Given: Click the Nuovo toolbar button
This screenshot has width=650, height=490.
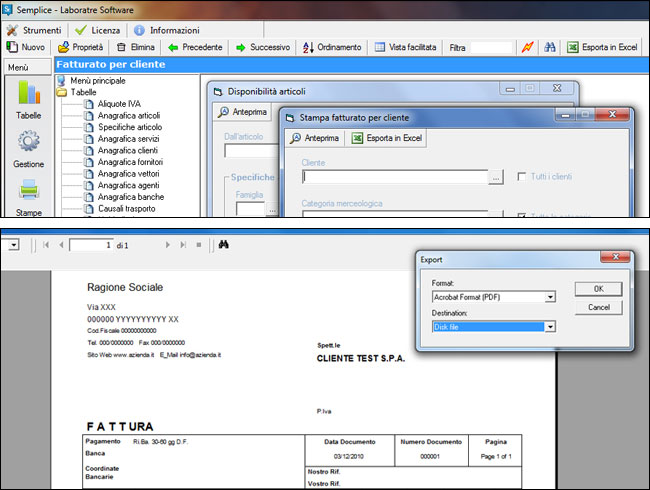Looking at the screenshot, I should click(x=26, y=47).
